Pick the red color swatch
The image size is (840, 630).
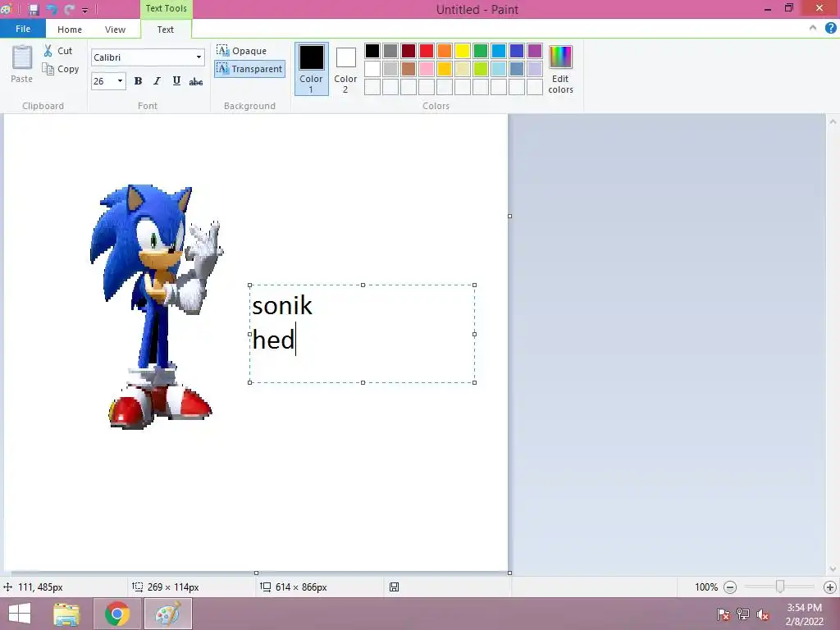tap(427, 51)
